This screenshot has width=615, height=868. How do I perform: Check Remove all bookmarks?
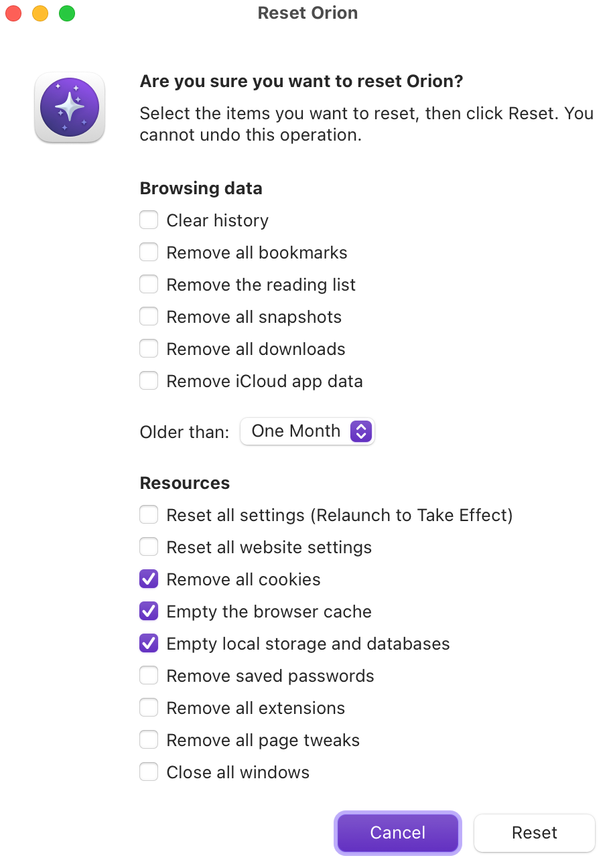point(149,252)
